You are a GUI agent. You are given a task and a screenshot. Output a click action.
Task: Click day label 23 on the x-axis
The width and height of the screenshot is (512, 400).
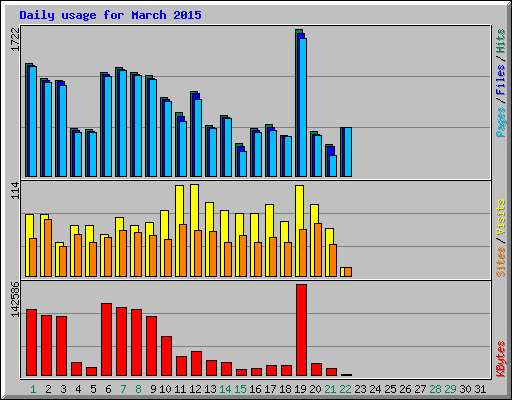click(x=360, y=389)
